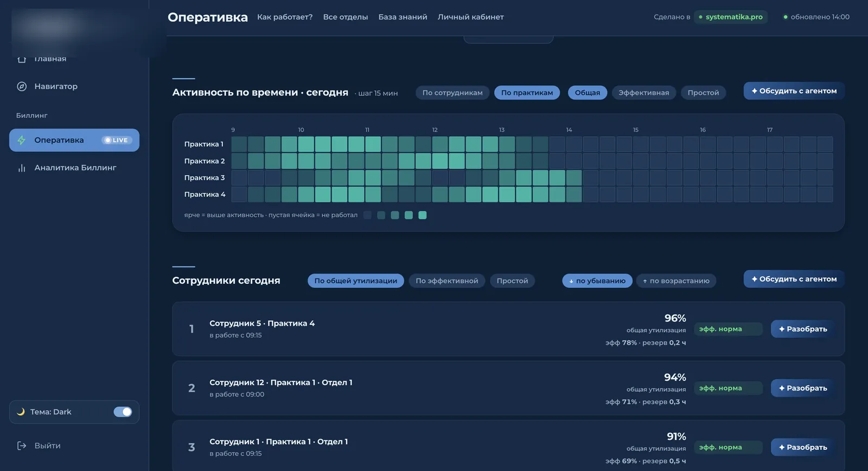Click the 96% utilization value
This screenshot has width=868, height=471.
pos(675,319)
